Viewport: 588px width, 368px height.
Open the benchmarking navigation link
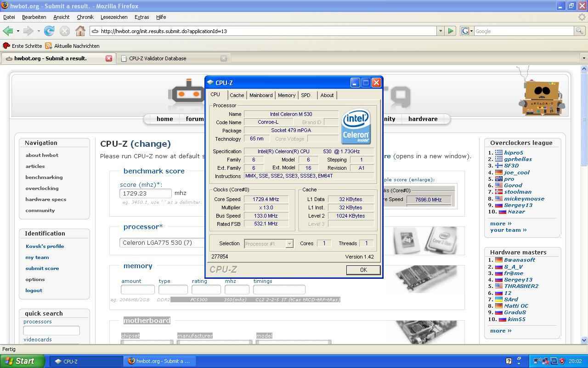pos(44,177)
